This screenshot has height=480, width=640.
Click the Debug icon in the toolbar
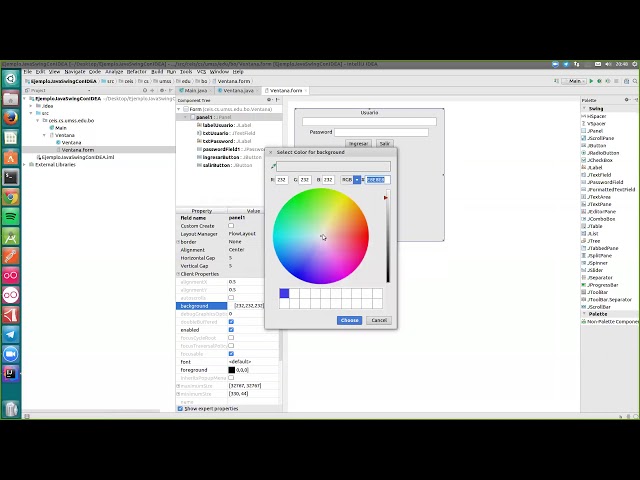point(600,81)
